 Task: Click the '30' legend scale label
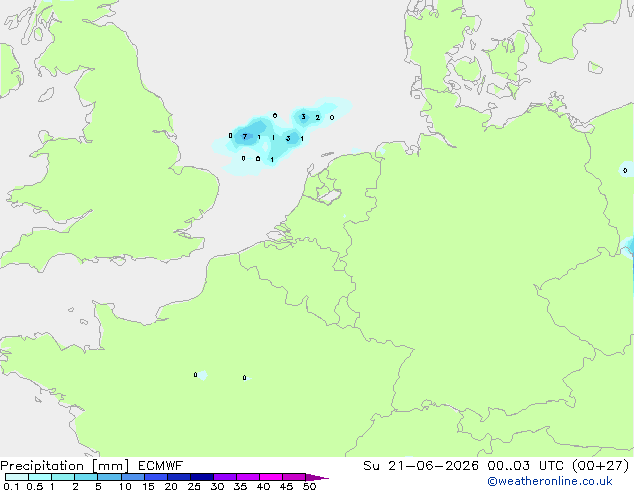[217, 486]
